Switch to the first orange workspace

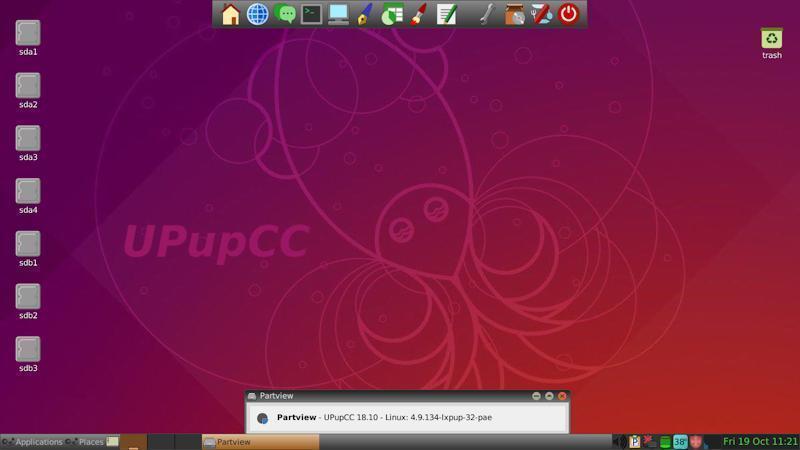coord(134,442)
